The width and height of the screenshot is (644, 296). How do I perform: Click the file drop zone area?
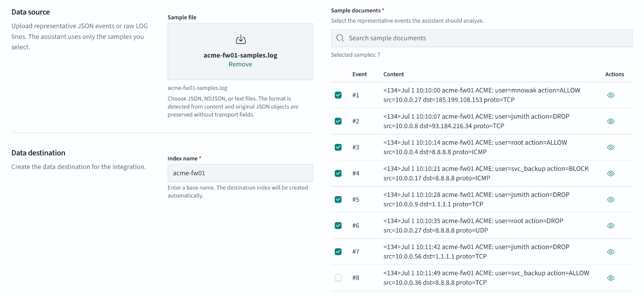pos(240,51)
